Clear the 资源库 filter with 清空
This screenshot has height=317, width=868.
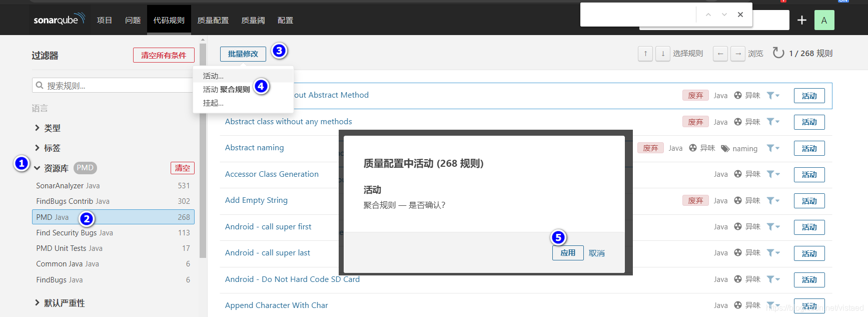(183, 168)
